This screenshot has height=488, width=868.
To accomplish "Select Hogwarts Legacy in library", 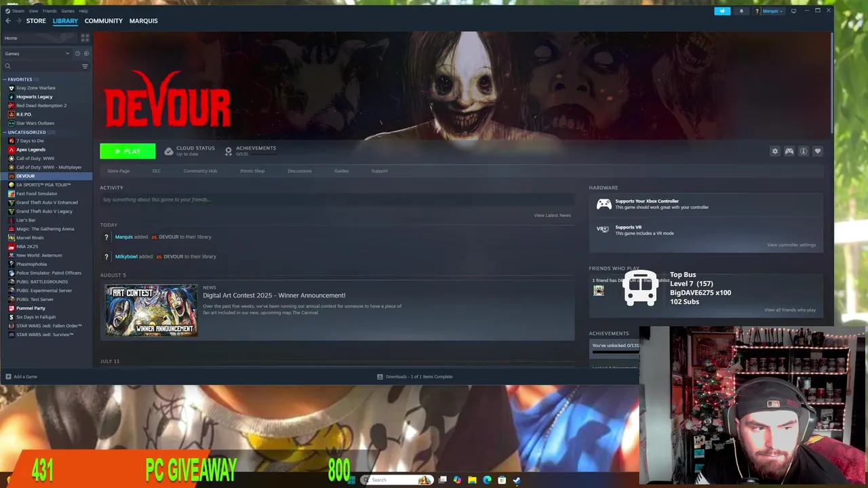I will pos(34,97).
